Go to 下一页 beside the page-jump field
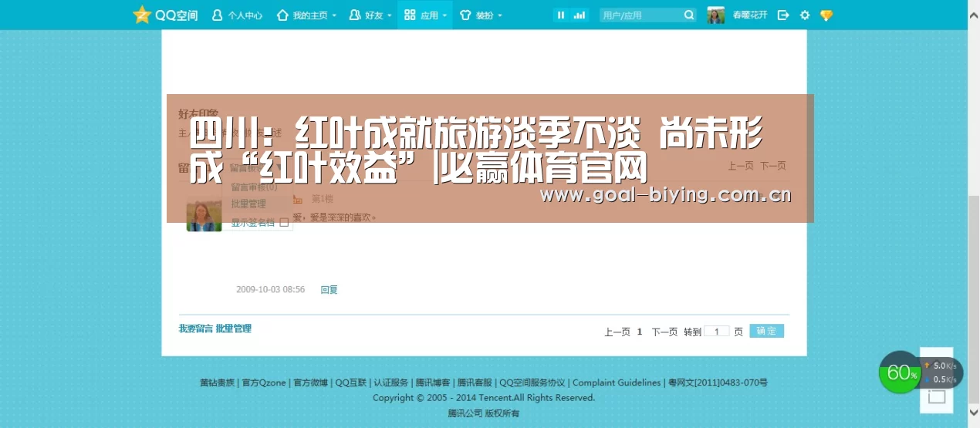This screenshot has height=428, width=980. [664, 332]
